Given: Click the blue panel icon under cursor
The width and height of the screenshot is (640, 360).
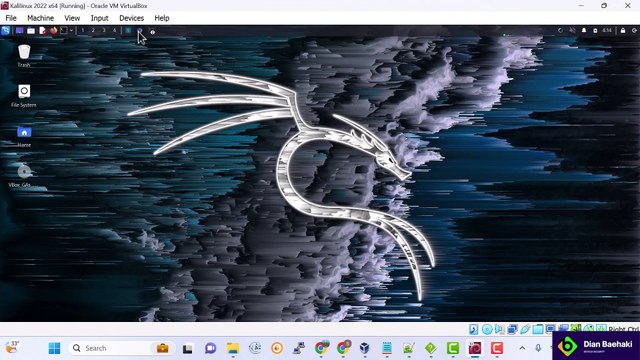Looking at the screenshot, I should click(x=140, y=31).
